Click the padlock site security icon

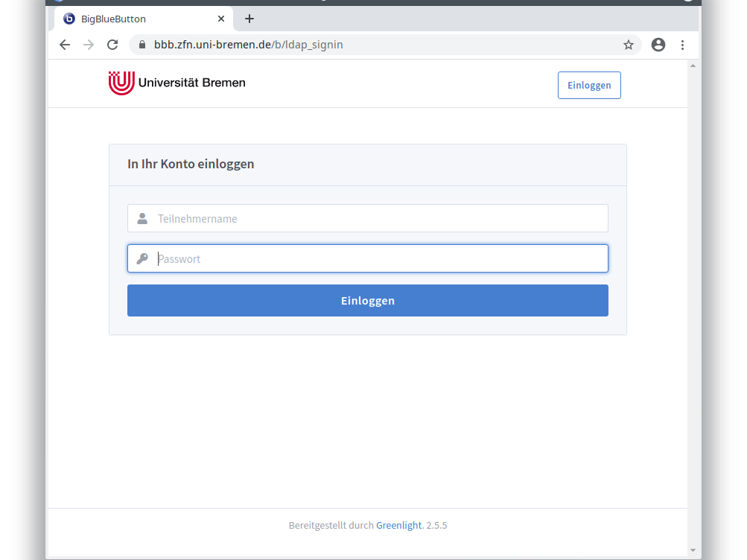click(142, 45)
